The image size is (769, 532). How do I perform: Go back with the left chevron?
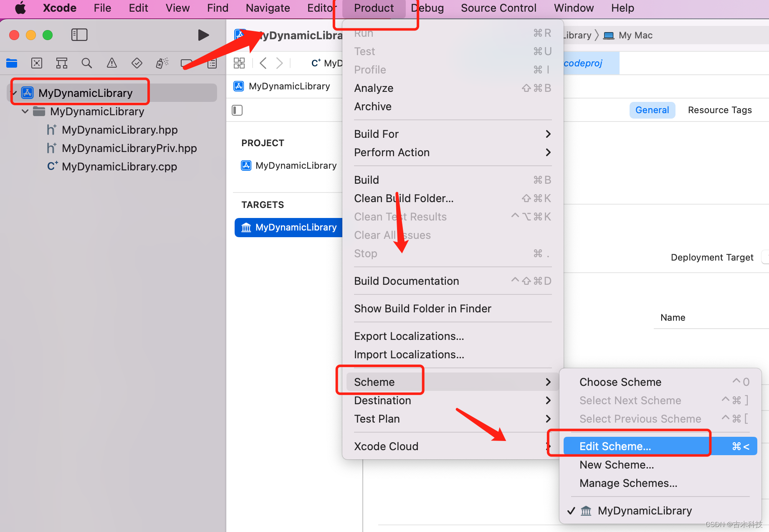click(263, 63)
